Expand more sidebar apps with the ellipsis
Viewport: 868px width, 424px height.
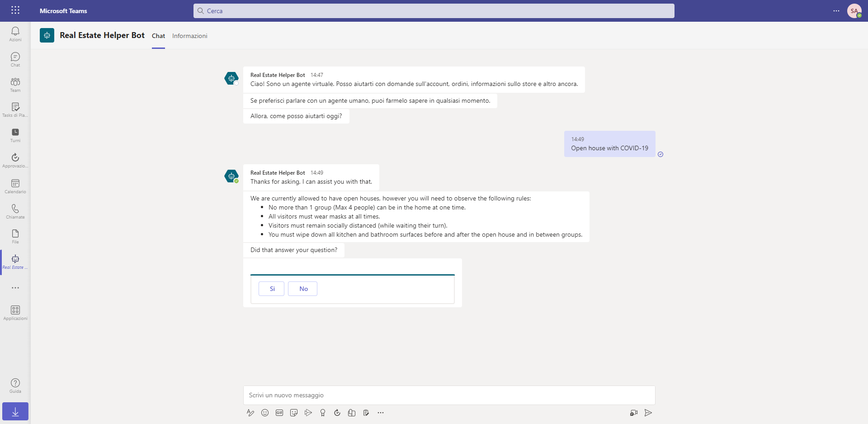tap(15, 288)
